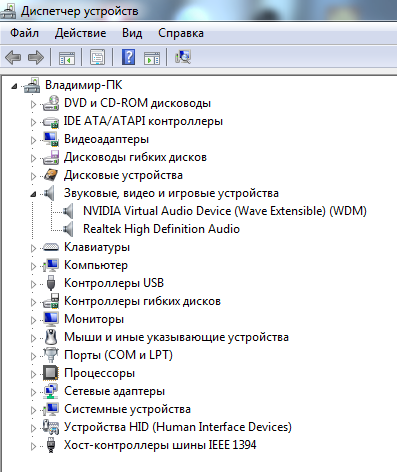Open the Справка menu
The width and height of the screenshot is (397, 472).
pos(181,33)
